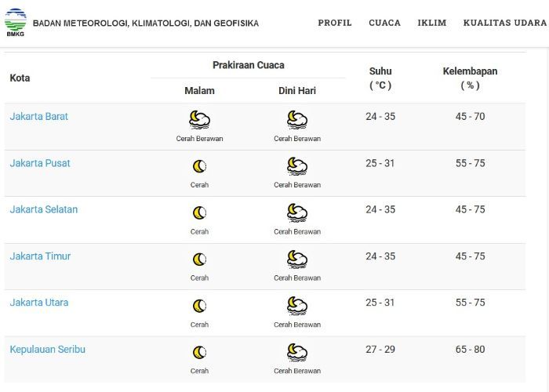
Task: Click Jakarta Utara Dini Hari weather icon
Action: (x=297, y=306)
